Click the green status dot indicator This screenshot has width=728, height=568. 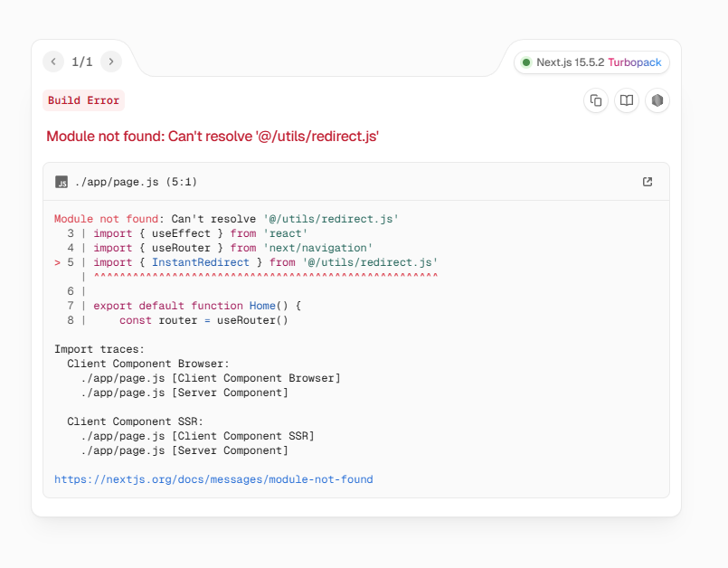525,62
